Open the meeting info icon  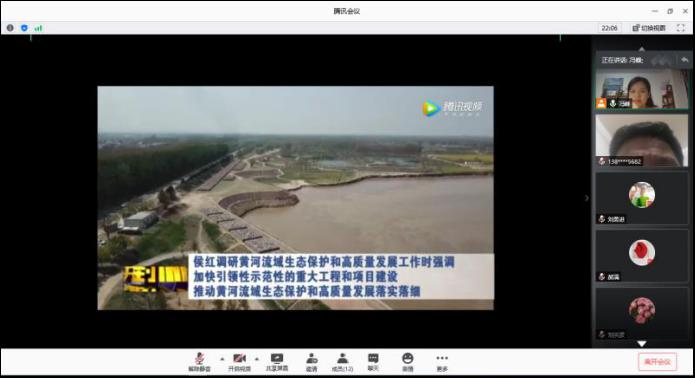[10, 28]
